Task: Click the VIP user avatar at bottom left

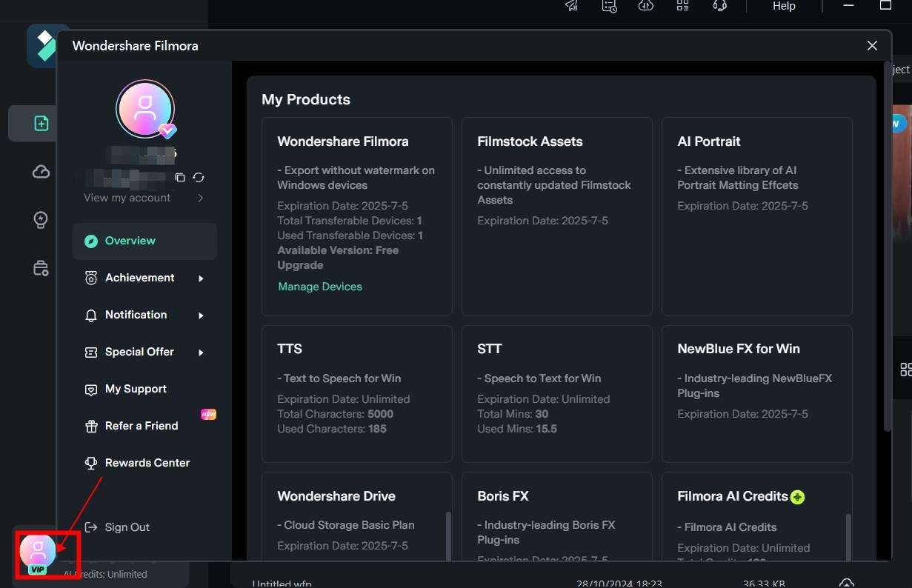Action: (x=38, y=552)
